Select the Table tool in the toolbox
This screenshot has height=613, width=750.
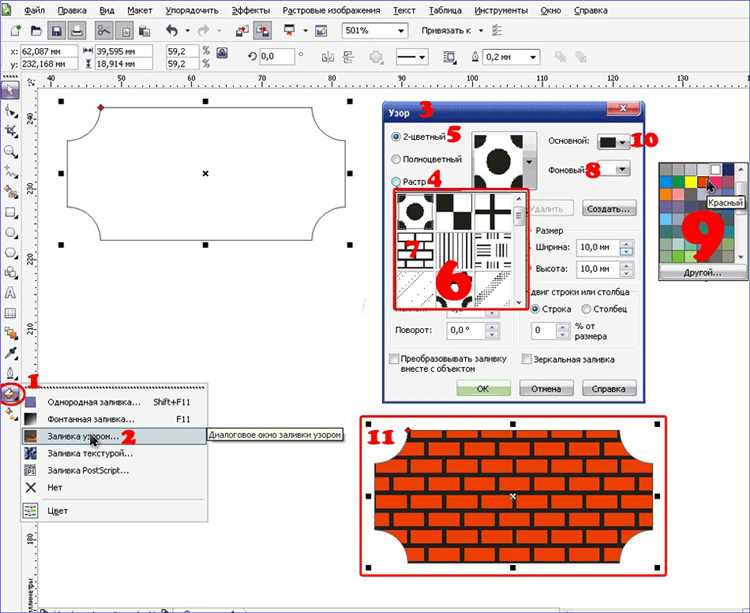click(x=11, y=313)
